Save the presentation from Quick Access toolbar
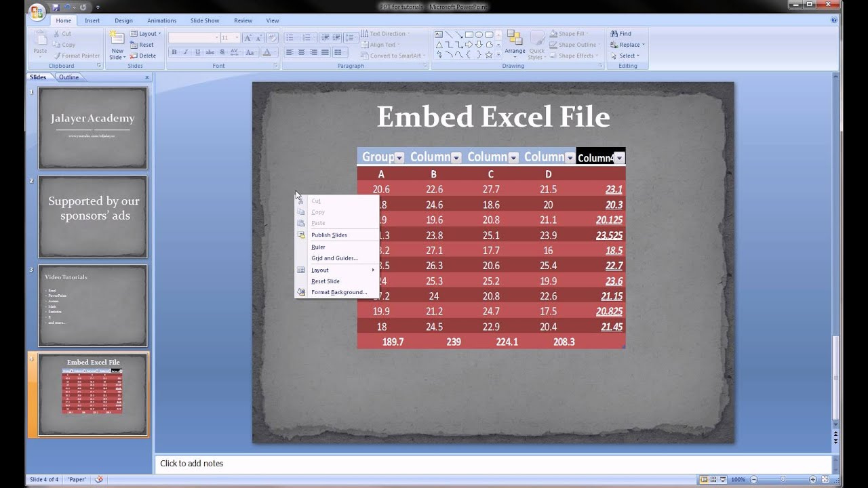This screenshot has height=488, width=868. (56, 7)
